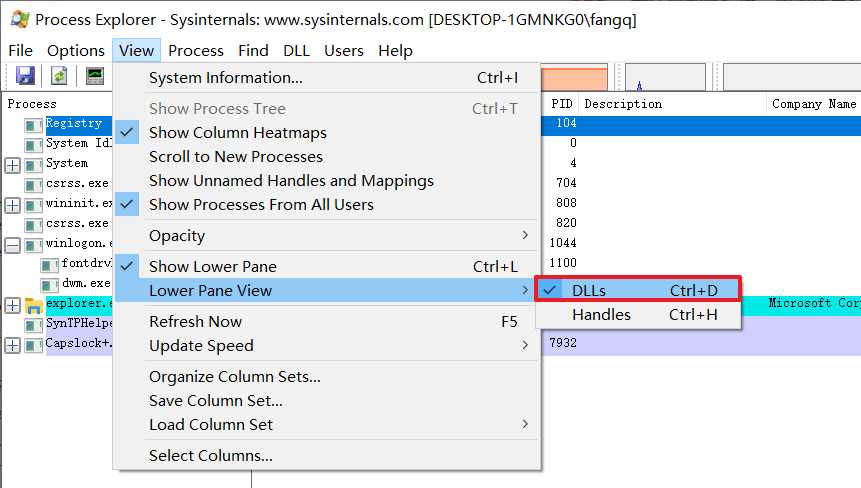Choose System Information menu entry
The image size is (861, 488).
pos(326,77)
